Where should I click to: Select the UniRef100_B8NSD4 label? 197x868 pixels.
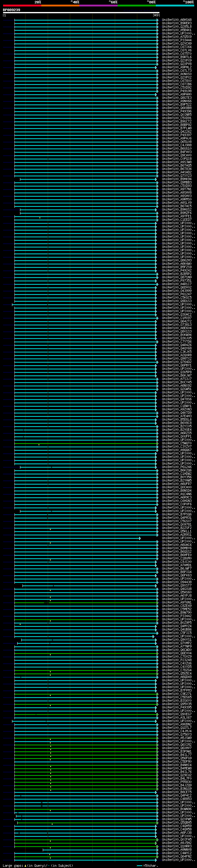177,491
